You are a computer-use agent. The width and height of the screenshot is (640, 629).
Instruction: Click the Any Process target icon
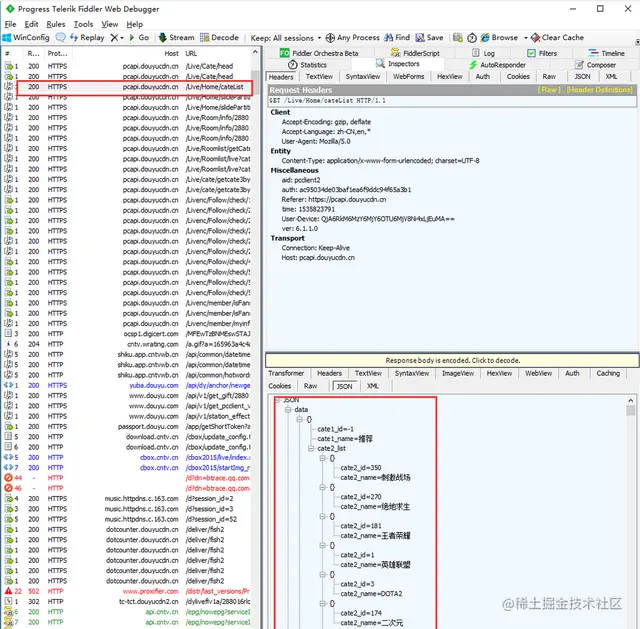pos(330,38)
